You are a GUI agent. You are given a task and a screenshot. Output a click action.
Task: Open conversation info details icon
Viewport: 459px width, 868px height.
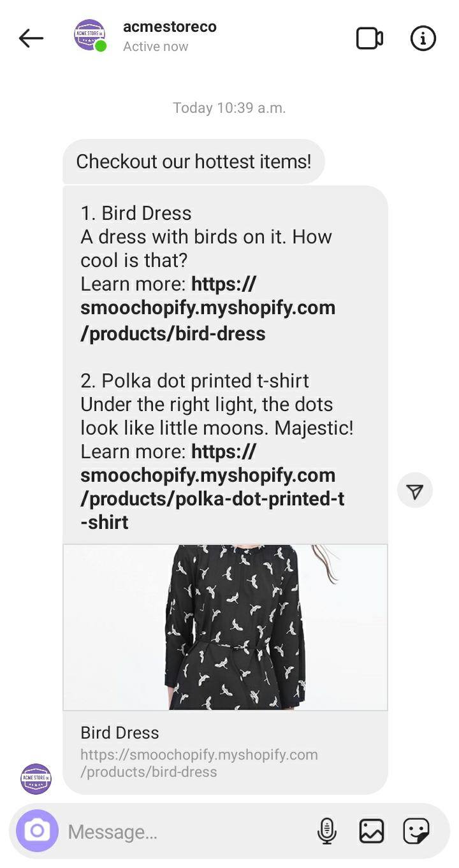[423, 39]
